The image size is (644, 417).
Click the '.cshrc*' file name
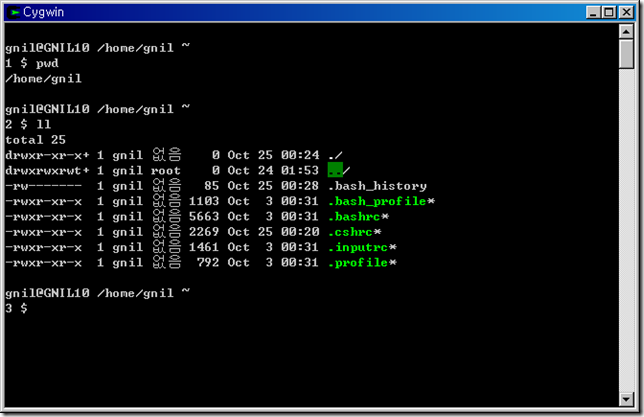355,232
